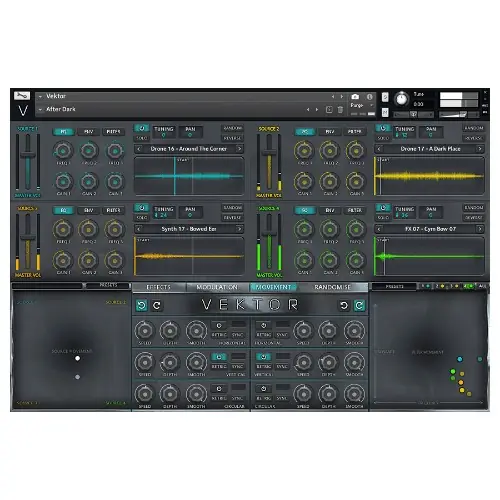Screen dimensions: 500x500
Task: Toggle Source 2 power button
Action: 383,128
